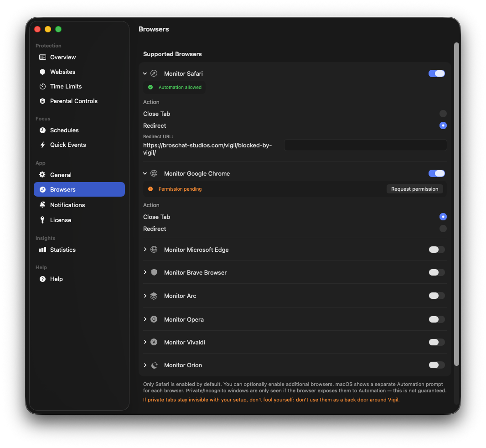Click the Websites shield icon
Screen dimensions: 486x448
click(42, 72)
